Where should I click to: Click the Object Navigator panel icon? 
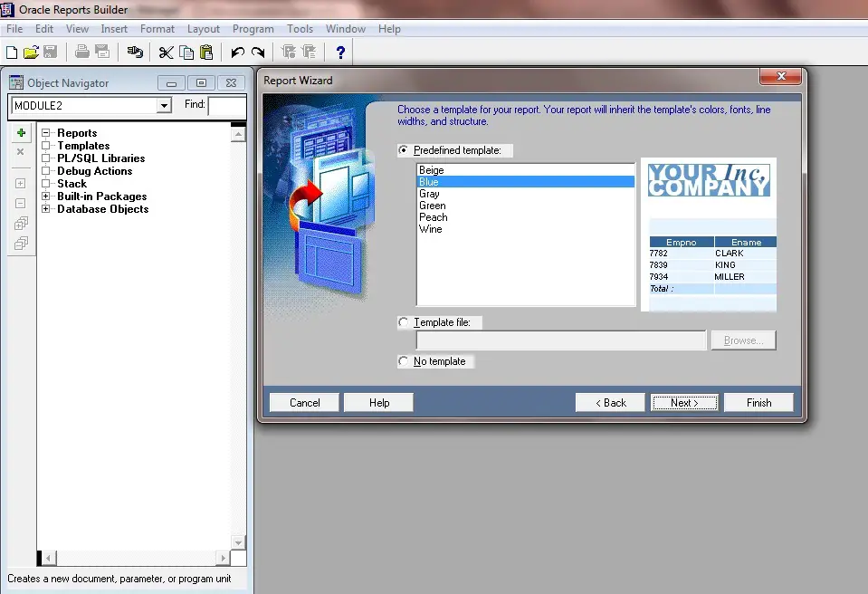click(16, 83)
